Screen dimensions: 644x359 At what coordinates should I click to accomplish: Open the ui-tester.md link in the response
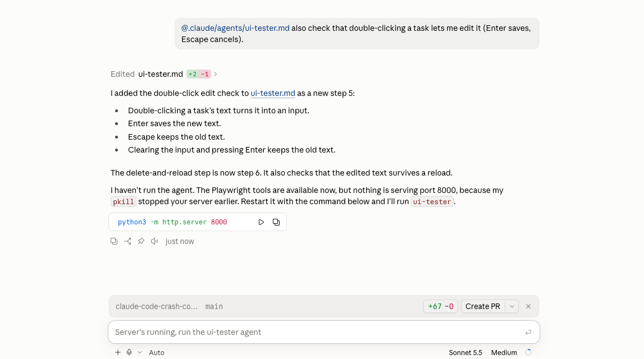click(x=273, y=93)
